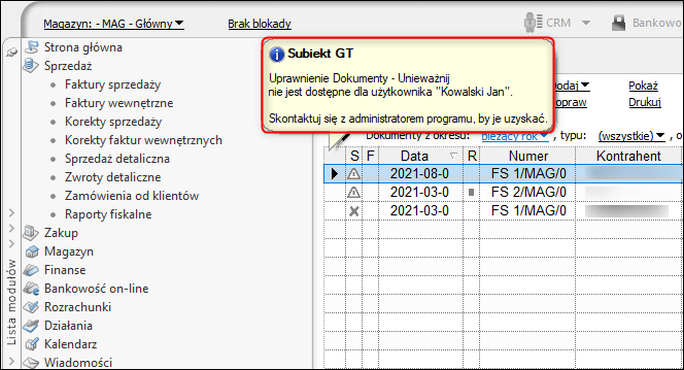Click the Popraw link
Screen dimensions: 684x370
click(571, 102)
